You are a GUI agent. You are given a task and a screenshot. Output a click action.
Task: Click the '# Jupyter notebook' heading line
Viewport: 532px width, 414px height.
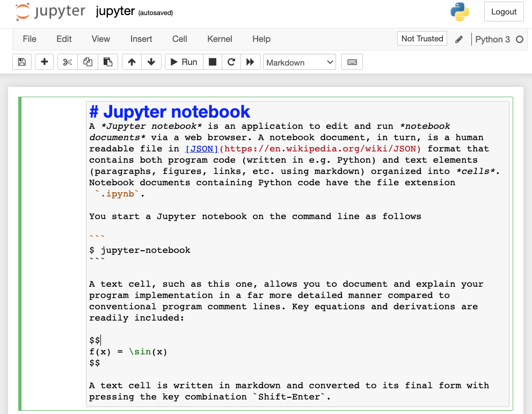click(x=170, y=112)
